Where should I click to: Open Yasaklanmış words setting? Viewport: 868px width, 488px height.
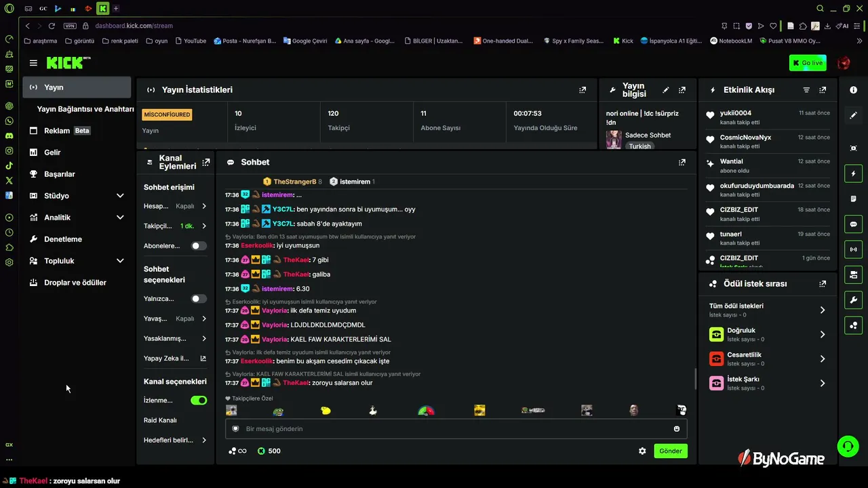click(176, 338)
